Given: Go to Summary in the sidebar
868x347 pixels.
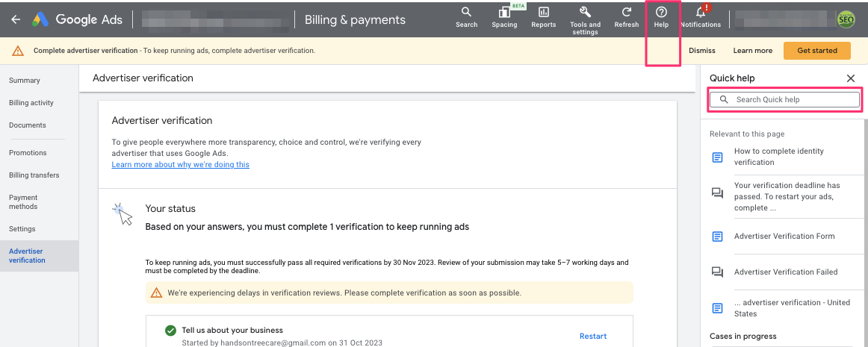Looking at the screenshot, I should (25, 81).
